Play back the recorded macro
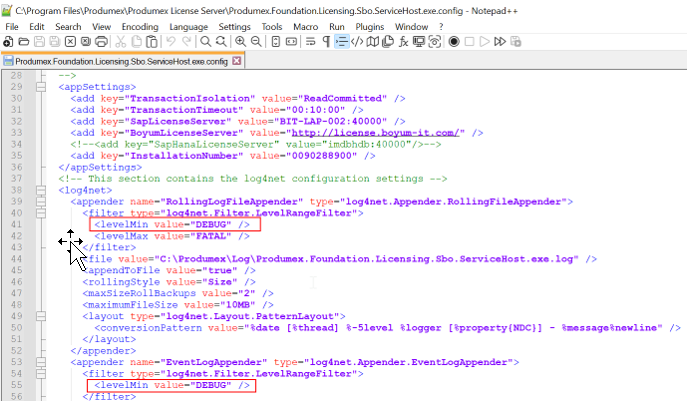The height and width of the screenshot is (404, 687). (x=485, y=42)
